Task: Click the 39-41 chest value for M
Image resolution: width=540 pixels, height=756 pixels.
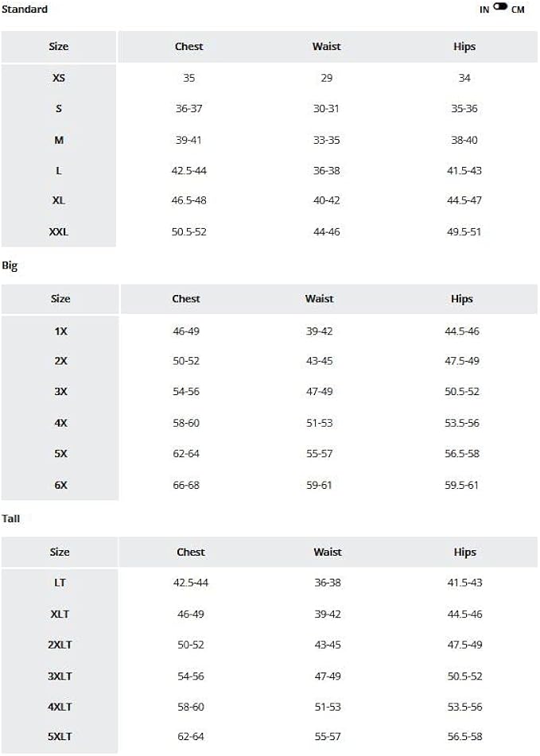Action: click(188, 140)
